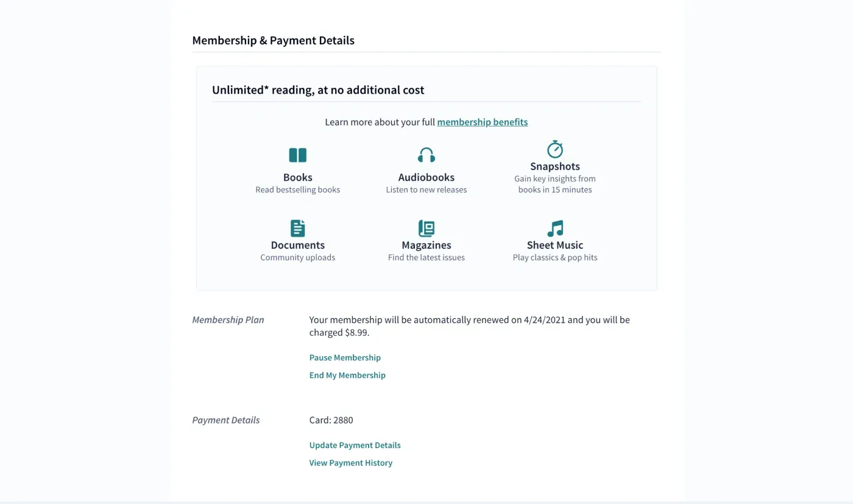
Task: Click the Sheet Music heading label
Action: (555, 245)
